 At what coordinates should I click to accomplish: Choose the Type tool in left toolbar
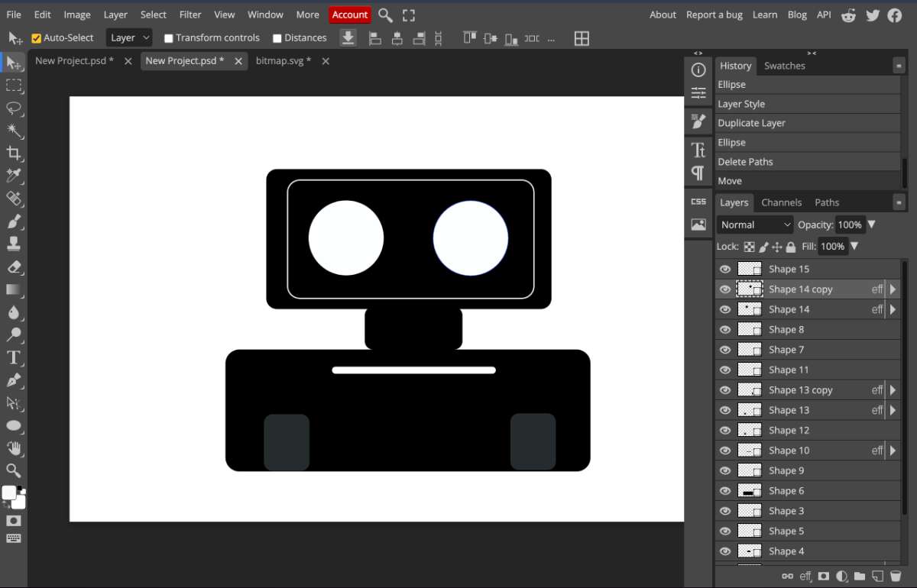click(14, 357)
